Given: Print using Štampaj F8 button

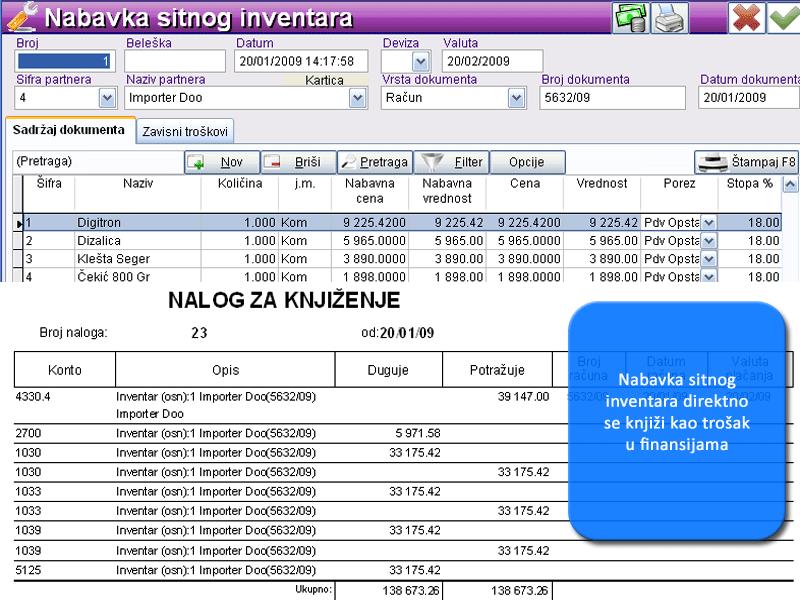Looking at the screenshot, I should pos(747,161).
